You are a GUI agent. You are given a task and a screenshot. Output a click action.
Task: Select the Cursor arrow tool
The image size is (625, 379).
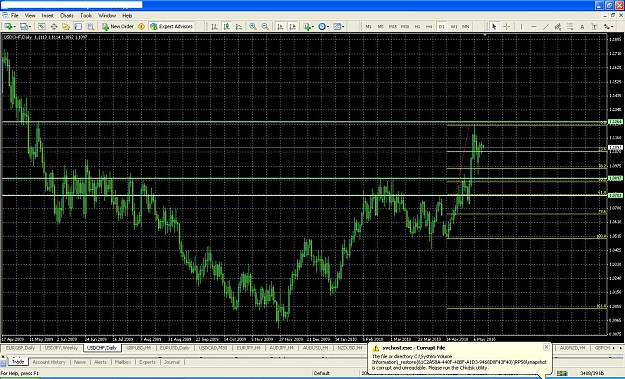pos(494,26)
